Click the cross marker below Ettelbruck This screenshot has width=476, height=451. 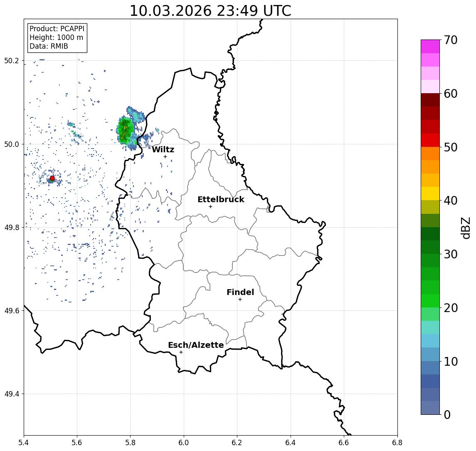click(210, 207)
